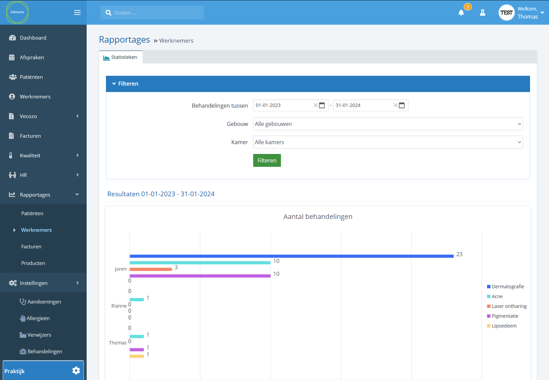Click the Werknemers person icon
The width and height of the screenshot is (549, 380).
click(12, 97)
